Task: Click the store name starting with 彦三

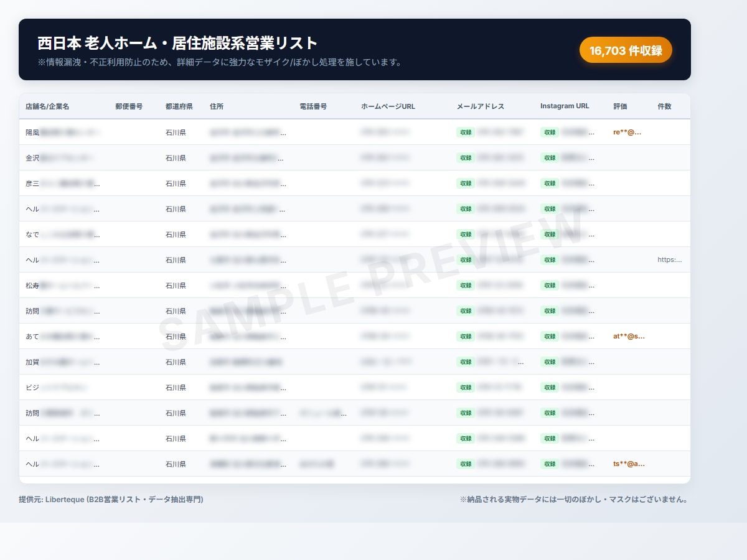Action: (63, 184)
